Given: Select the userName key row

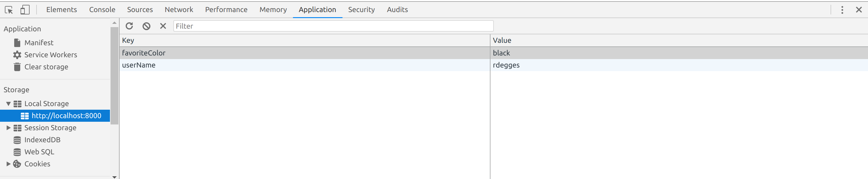Looking at the screenshot, I should click(x=139, y=65).
